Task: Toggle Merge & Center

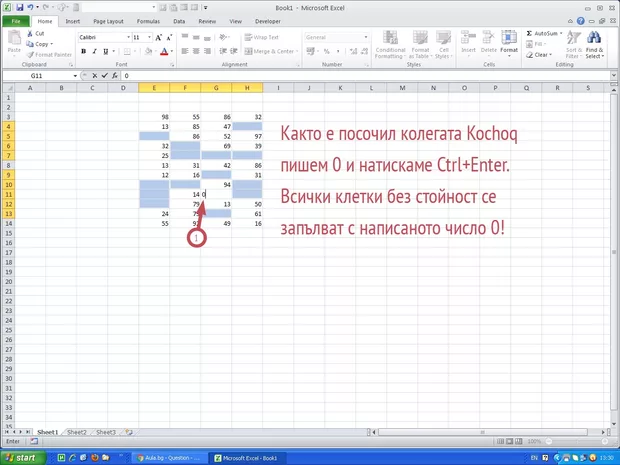Action: pyautogui.click(x=269, y=51)
